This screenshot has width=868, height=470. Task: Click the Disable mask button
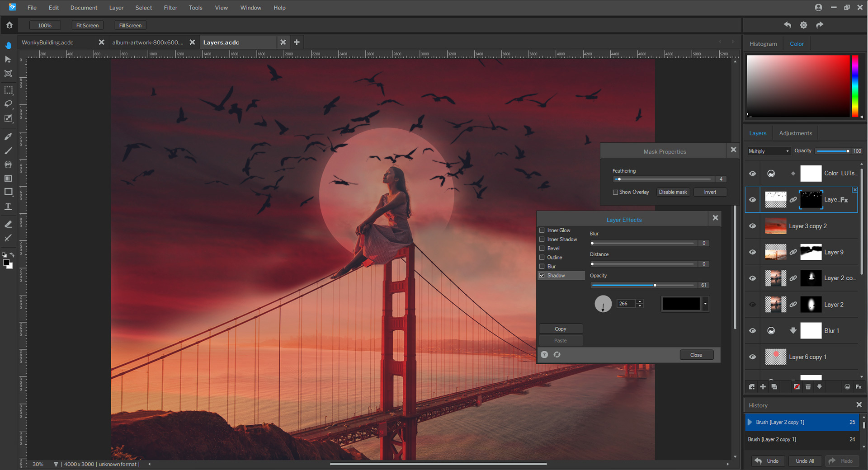pos(673,192)
